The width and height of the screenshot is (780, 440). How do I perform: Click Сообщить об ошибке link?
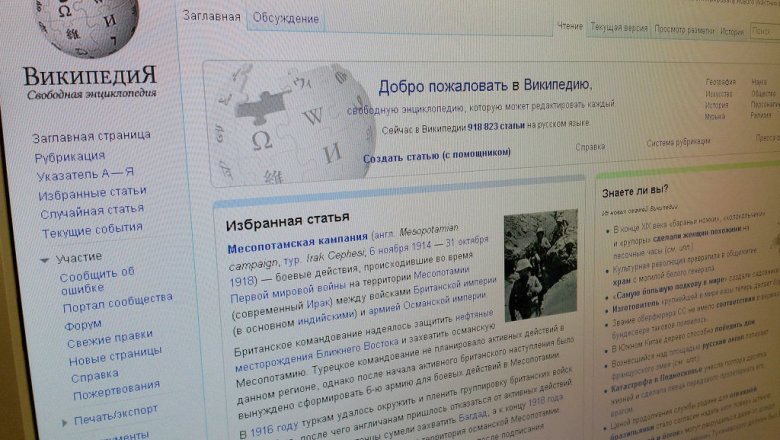coord(97,280)
